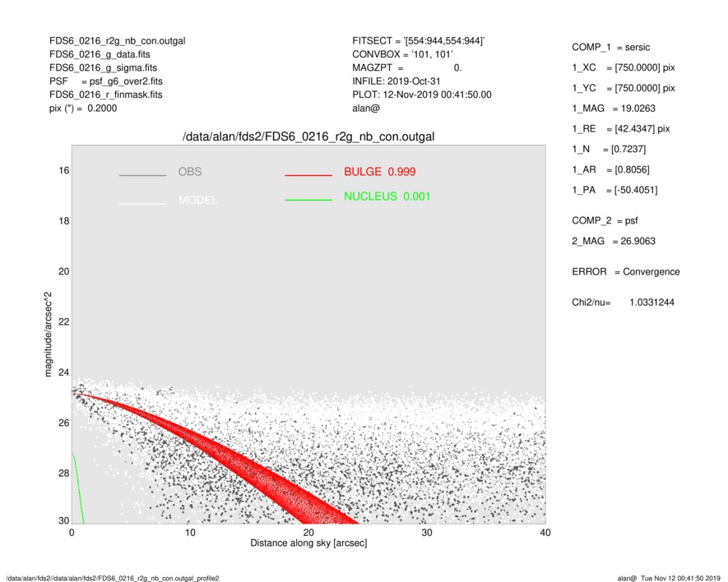
Task: Click the FDS6_0216_g_sigma.fits text
Action: point(103,67)
